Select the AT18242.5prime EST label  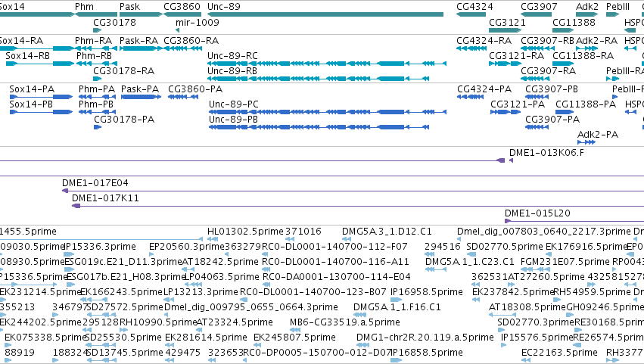220,262
